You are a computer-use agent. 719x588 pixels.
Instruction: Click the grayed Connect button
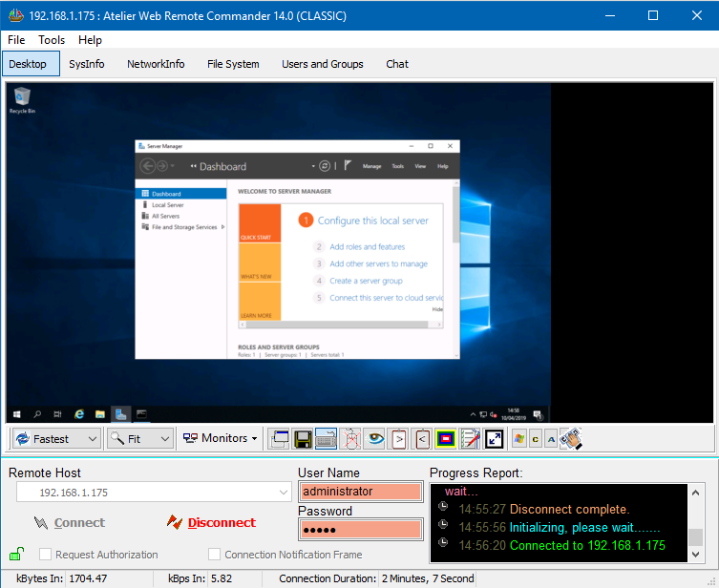70,522
